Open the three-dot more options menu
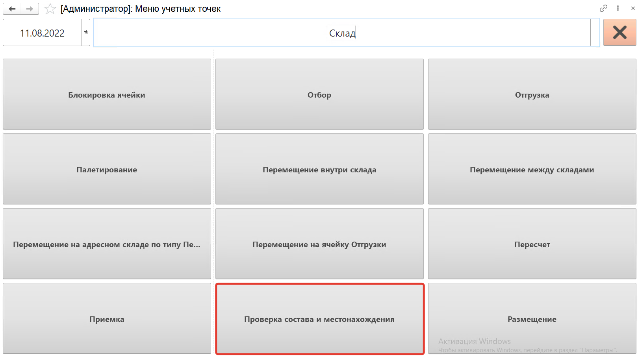Viewport: 638px width, 364px height. [618, 8]
